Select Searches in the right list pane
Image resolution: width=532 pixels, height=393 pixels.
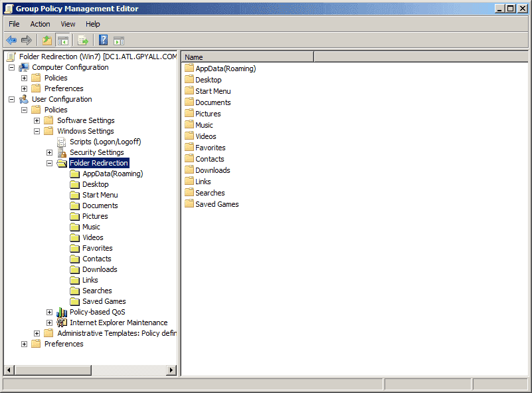(210, 193)
